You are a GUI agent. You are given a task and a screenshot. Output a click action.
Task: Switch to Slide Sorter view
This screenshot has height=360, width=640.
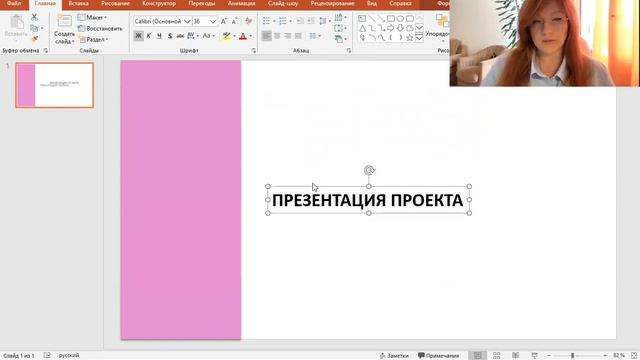496,356
